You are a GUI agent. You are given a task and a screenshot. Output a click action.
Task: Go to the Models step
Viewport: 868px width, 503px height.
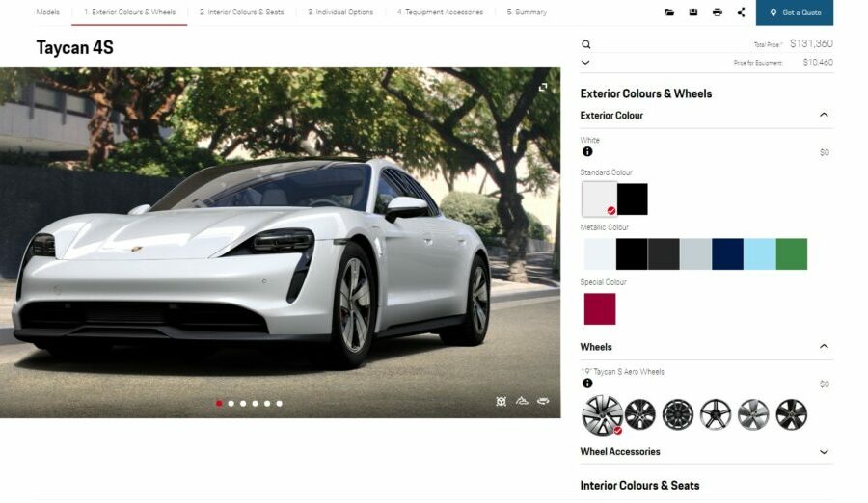47,12
